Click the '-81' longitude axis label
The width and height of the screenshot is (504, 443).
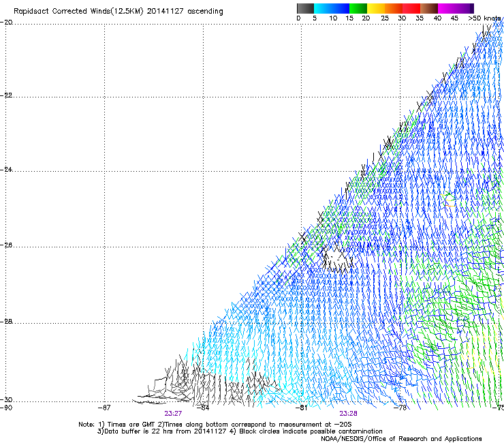[301, 408]
